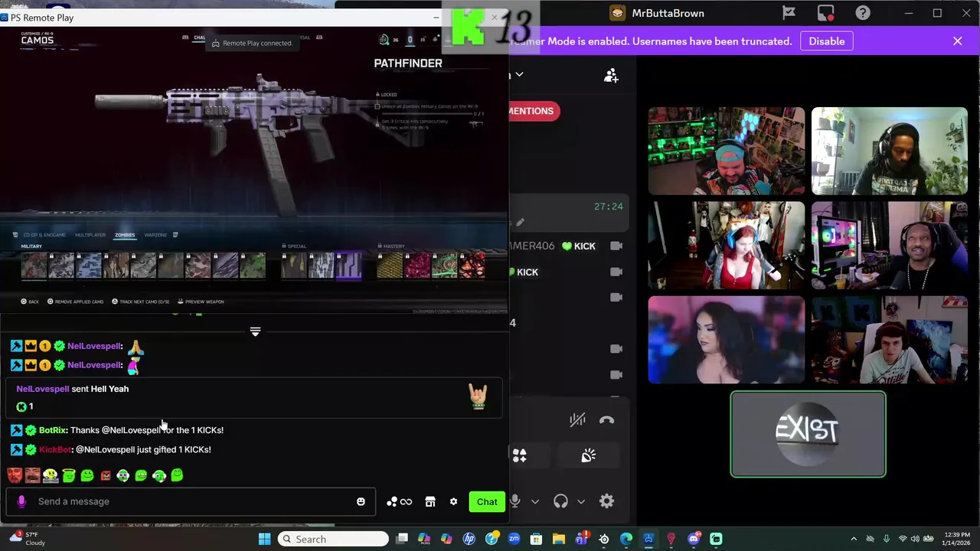Open the emoji picker smiley in the chat box

[x=361, y=501]
